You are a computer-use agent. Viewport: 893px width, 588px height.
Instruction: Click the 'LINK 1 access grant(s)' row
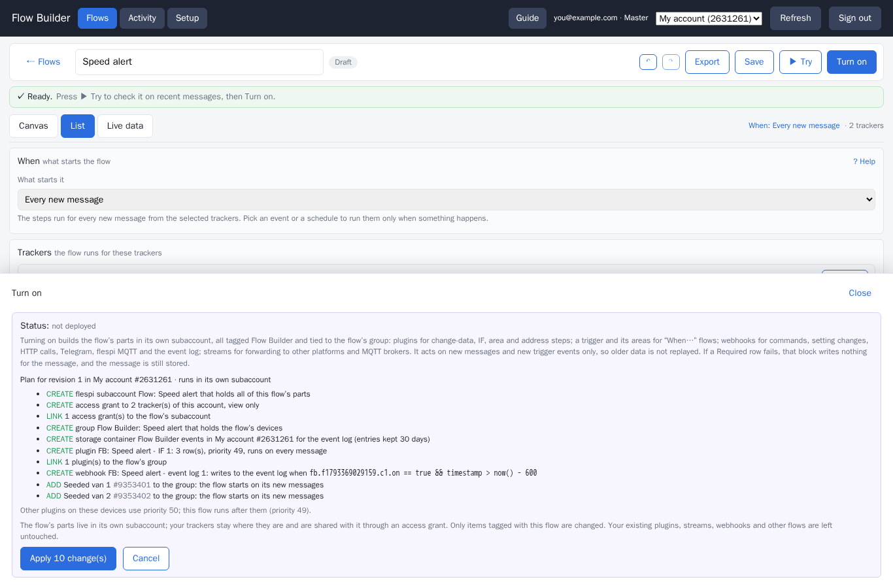coord(129,416)
